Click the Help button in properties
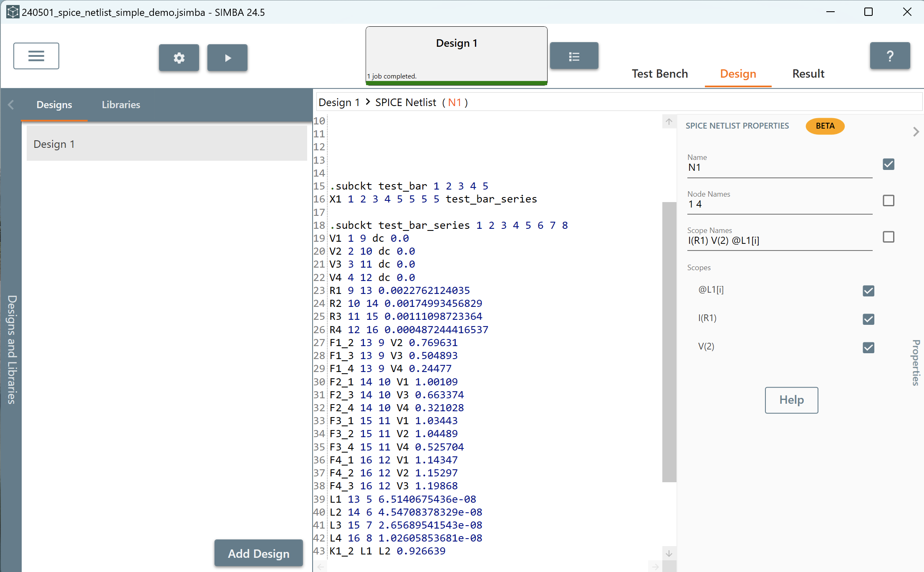The height and width of the screenshot is (572, 924). coord(791,400)
